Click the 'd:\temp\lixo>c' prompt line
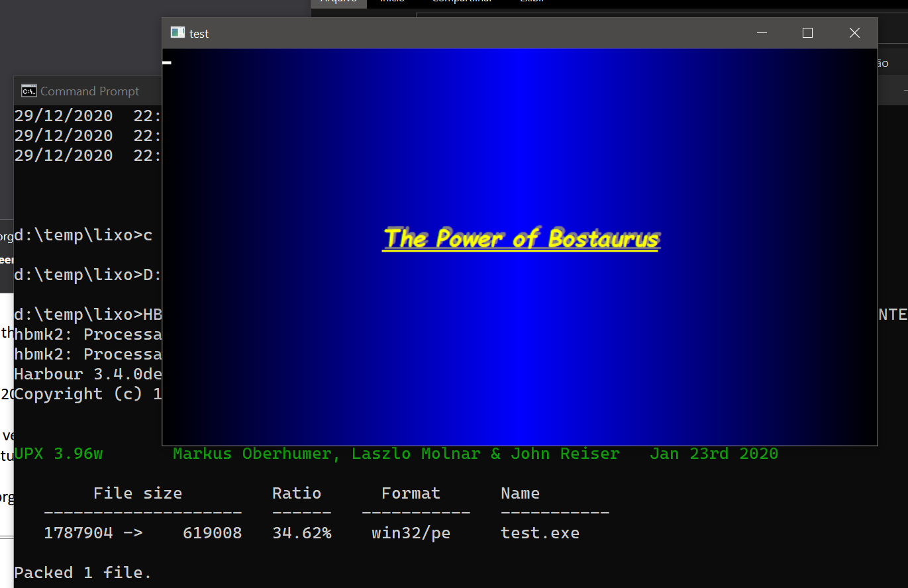The width and height of the screenshot is (908, 588). tap(83, 235)
